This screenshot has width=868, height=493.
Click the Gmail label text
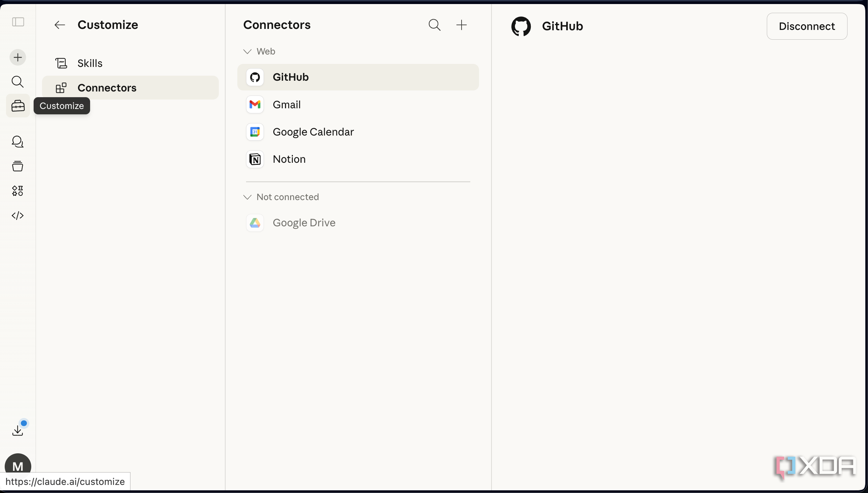pos(287,105)
